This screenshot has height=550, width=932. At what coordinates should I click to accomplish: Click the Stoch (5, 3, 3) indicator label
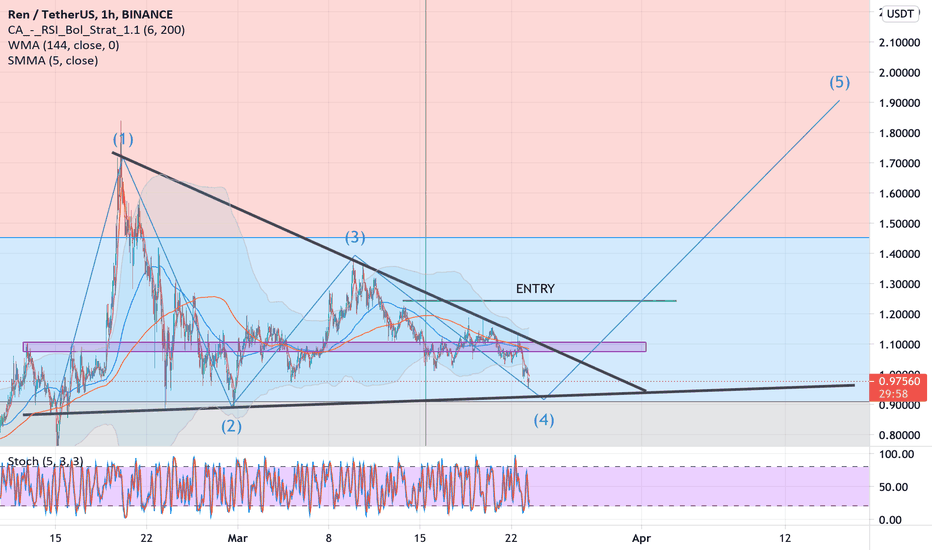point(45,461)
